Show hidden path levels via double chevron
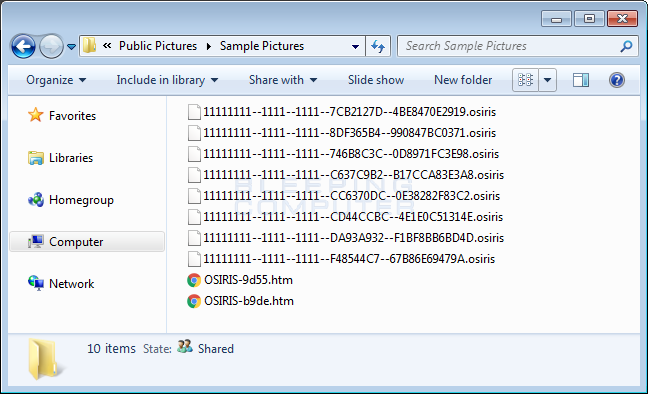Screen dimensions: 648x394 pyautogui.click(x=107, y=45)
